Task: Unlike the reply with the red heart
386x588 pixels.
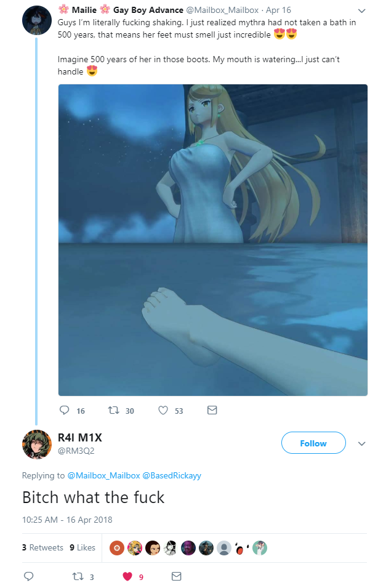Action: click(x=127, y=576)
